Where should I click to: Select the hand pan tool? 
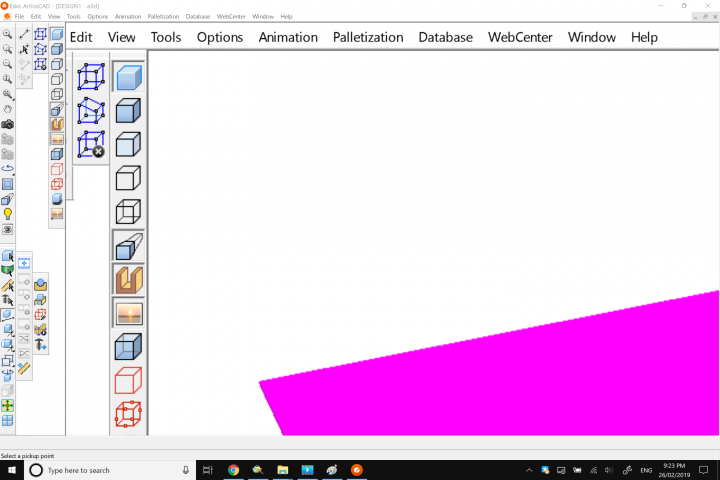coord(8,109)
